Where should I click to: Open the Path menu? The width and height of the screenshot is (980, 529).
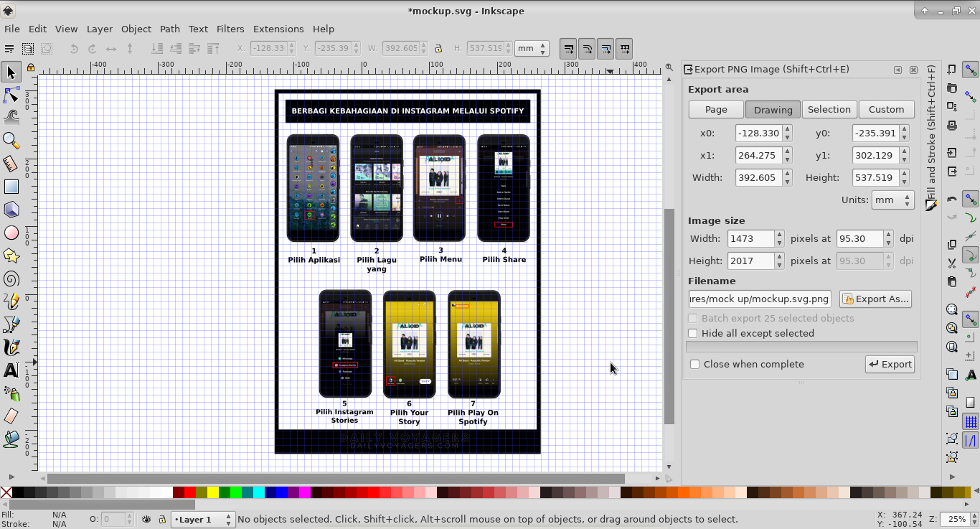tap(170, 29)
